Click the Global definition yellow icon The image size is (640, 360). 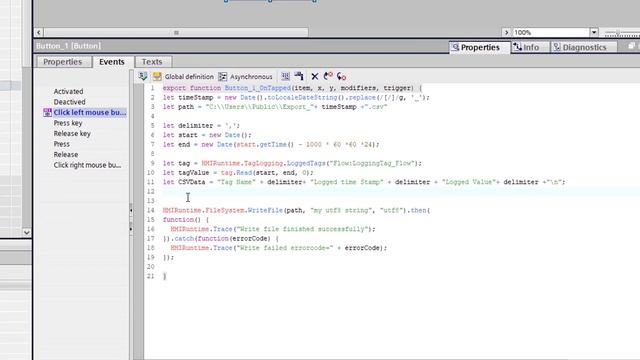coord(157,76)
